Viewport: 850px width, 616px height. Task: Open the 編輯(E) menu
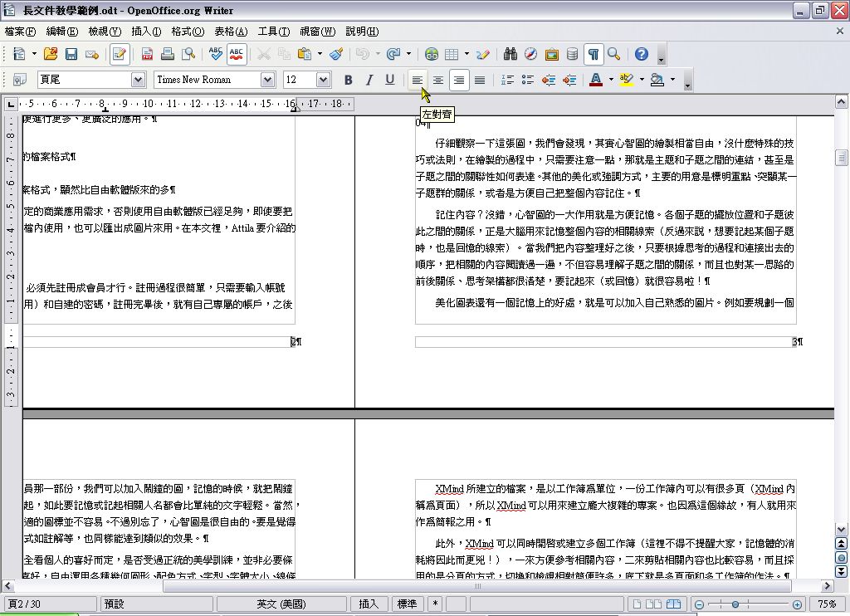(61, 32)
